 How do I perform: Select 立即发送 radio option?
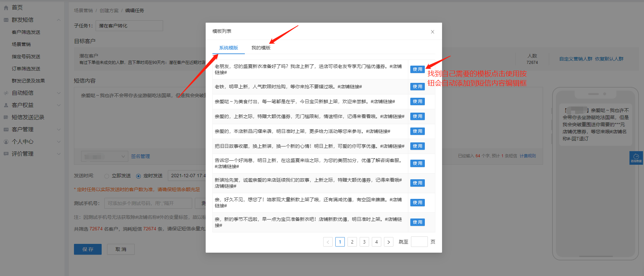(107, 176)
